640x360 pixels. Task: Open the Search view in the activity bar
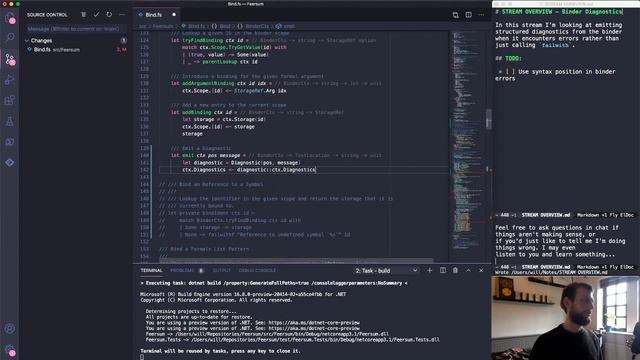(x=9, y=38)
